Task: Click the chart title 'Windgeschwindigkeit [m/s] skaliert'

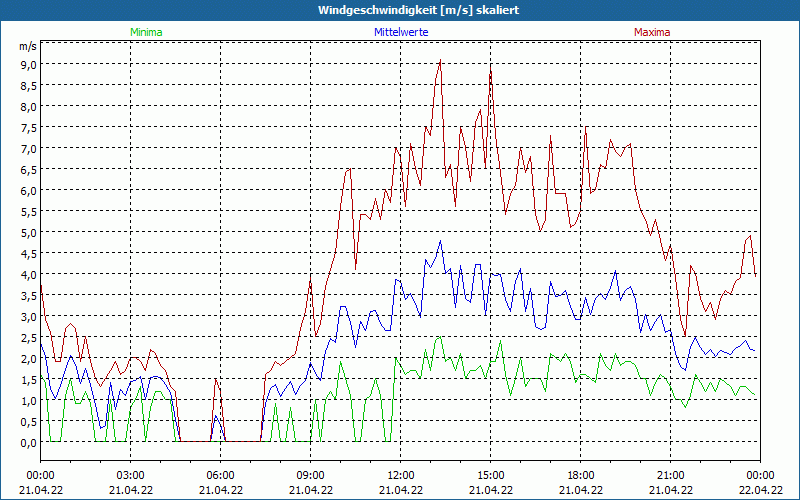Action: (x=418, y=10)
